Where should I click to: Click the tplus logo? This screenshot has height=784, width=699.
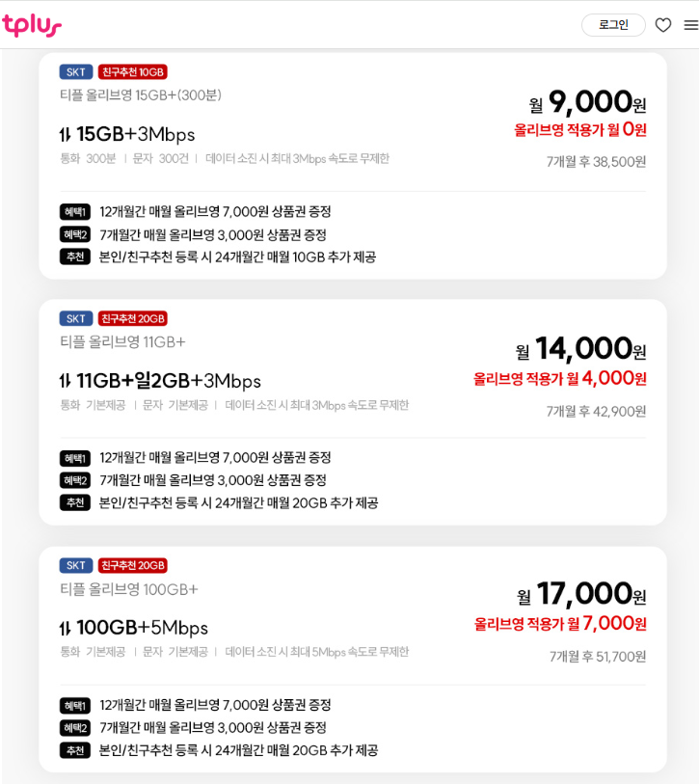tap(32, 25)
